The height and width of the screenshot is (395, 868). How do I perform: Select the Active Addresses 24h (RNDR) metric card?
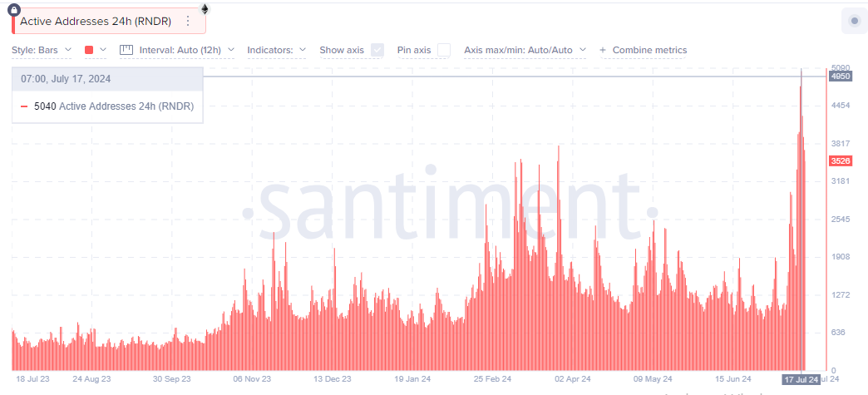109,21
